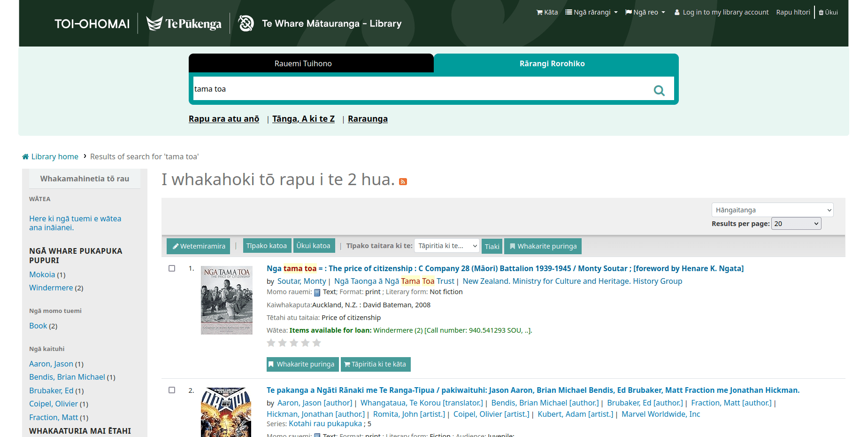Open Ngā Taonga ā Ngā Tama Toa Trust
This screenshot has width=868, height=437.
394,281
